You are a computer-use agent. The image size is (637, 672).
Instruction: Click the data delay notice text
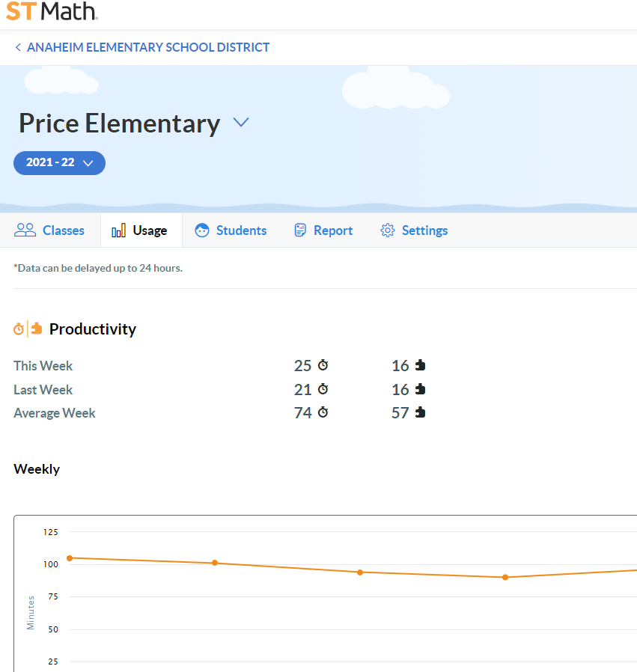(x=98, y=268)
